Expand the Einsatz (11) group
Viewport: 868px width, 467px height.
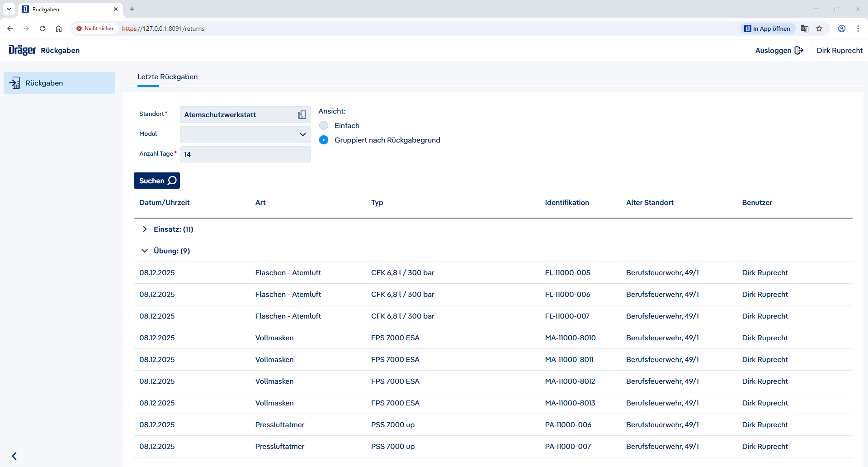point(145,229)
